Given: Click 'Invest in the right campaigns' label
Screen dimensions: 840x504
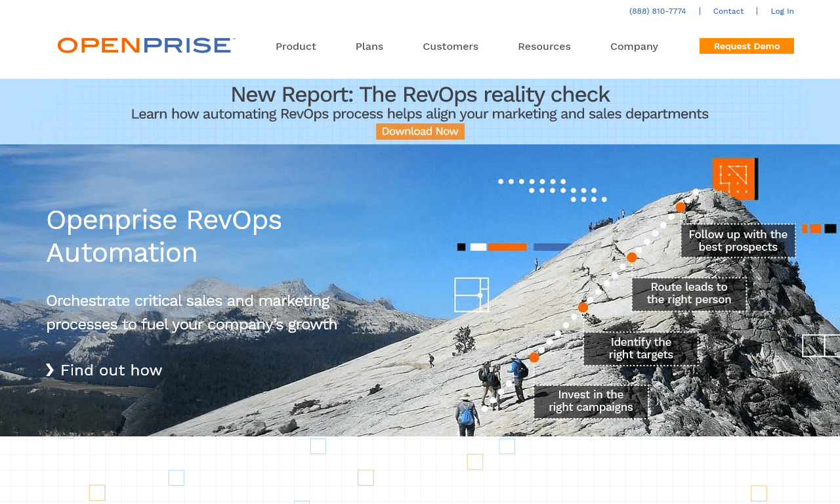Looking at the screenshot, I should point(591,401).
